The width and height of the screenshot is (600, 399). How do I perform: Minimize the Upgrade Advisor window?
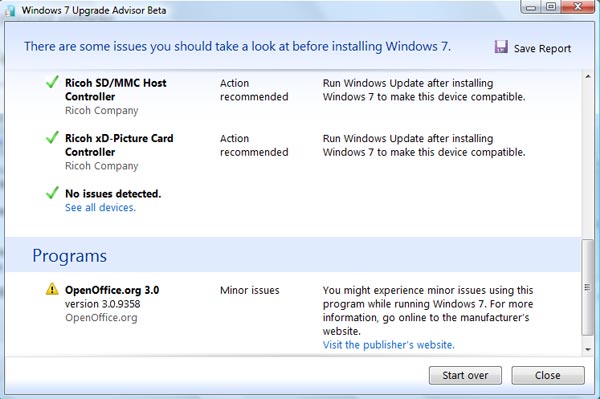[x=531, y=7]
